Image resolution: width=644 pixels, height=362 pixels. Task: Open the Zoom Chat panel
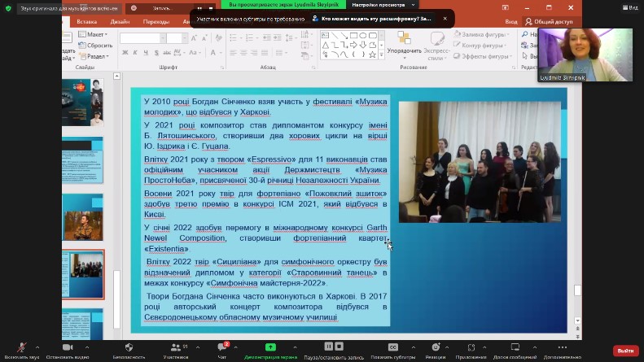point(222,347)
